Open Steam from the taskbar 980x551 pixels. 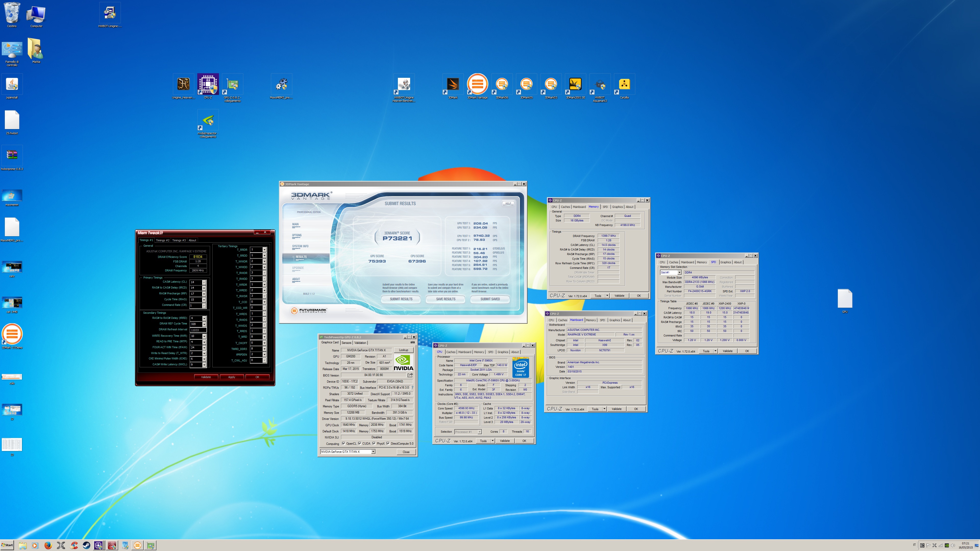87,545
